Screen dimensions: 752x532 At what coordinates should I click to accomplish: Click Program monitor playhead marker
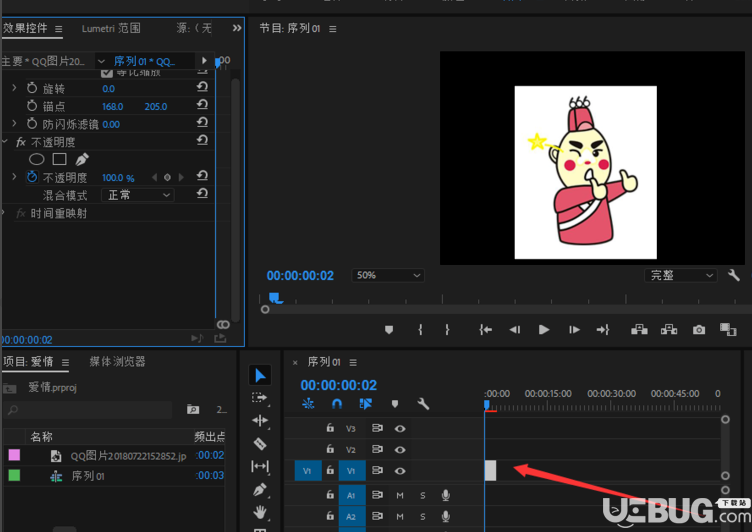pyautogui.click(x=275, y=298)
